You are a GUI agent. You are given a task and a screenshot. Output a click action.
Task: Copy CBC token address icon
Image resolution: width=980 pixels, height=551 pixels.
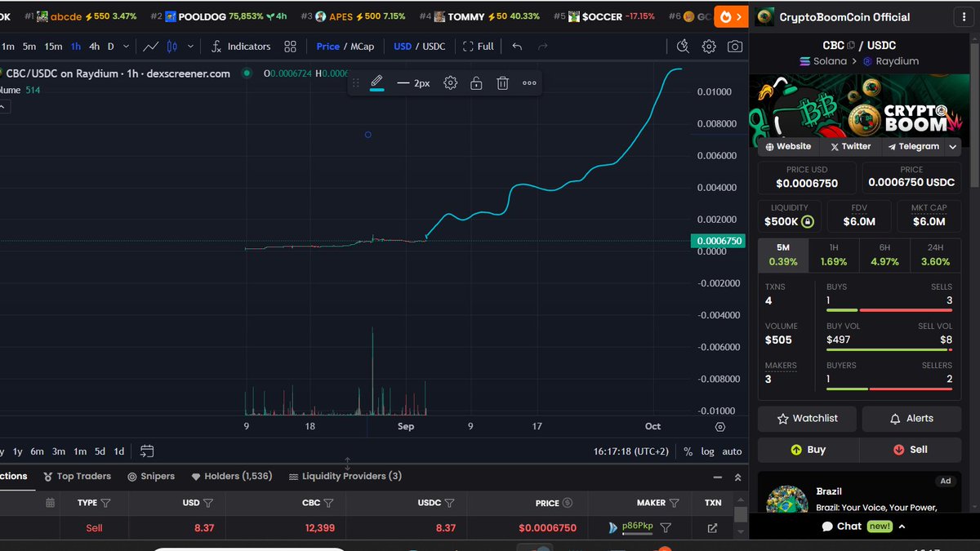click(x=851, y=46)
